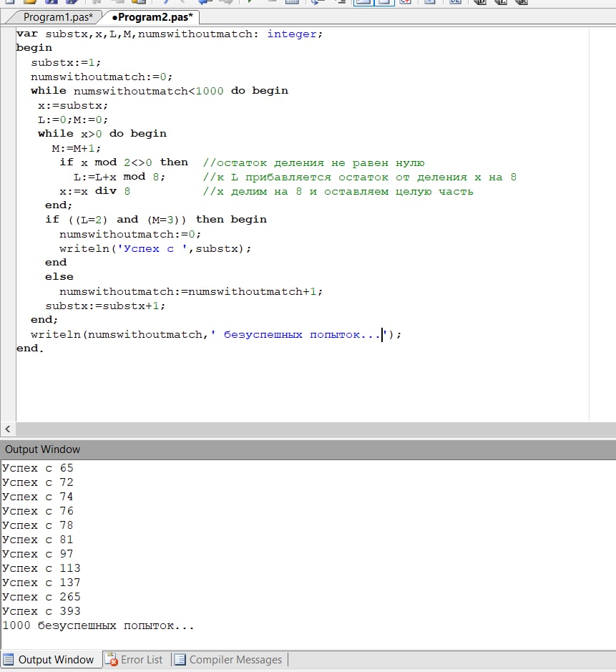
Task: Click output line 'Успех с 76'
Action: coord(38,511)
